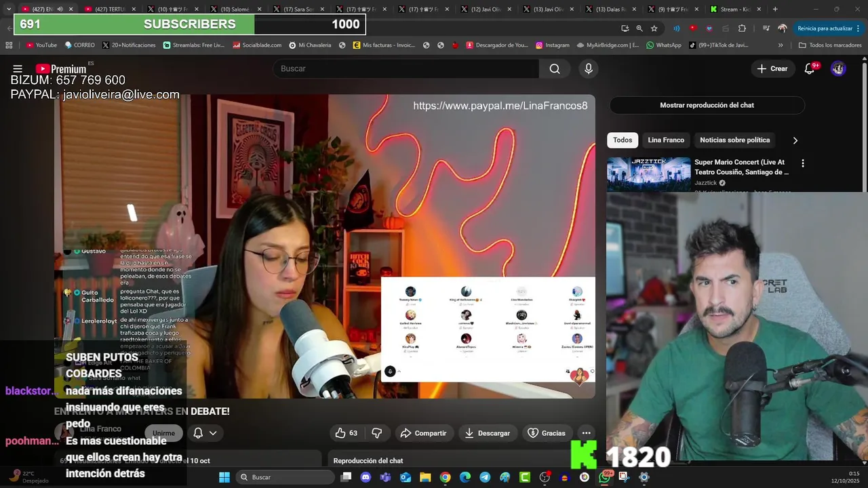This screenshot has height=488, width=868.
Task: Open the Instagram bookmark
Action: point(552,45)
